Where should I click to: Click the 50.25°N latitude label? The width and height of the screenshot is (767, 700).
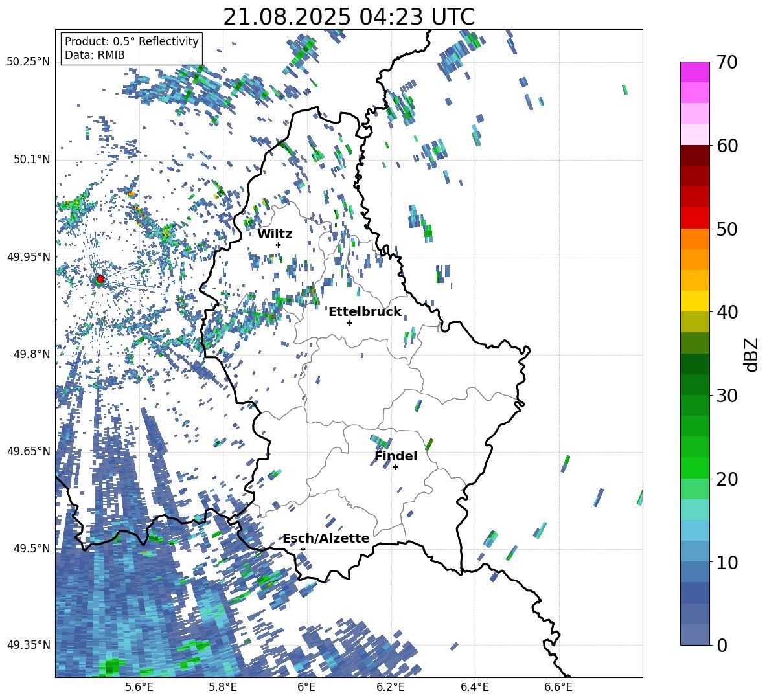(29, 62)
